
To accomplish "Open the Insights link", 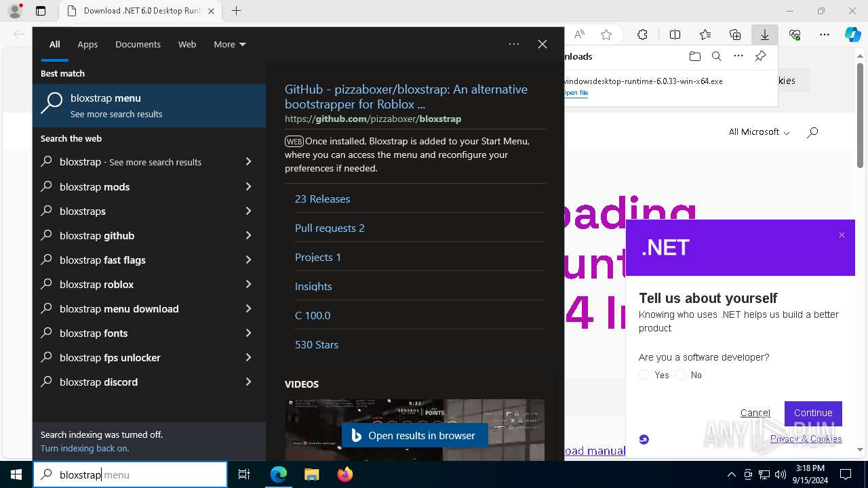I will click(x=313, y=286).
